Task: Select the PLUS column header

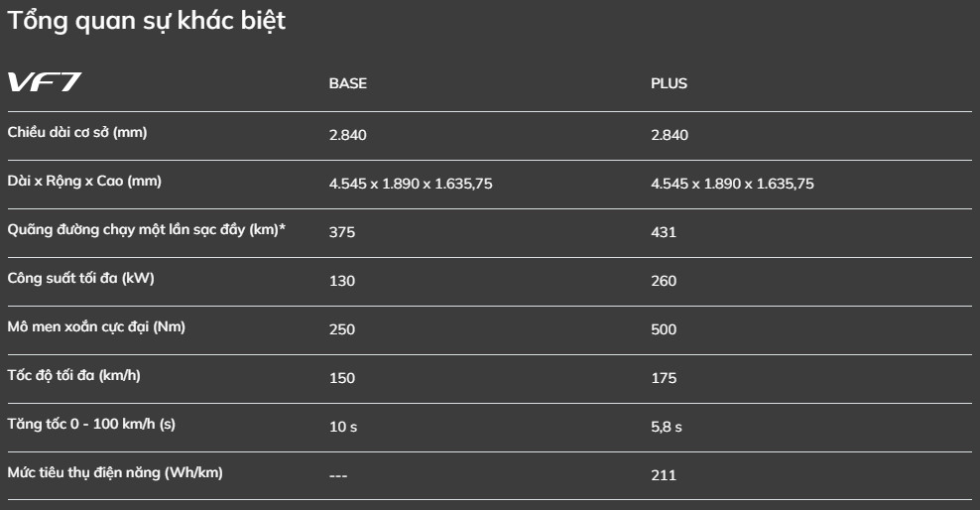Action: point(669,83)
